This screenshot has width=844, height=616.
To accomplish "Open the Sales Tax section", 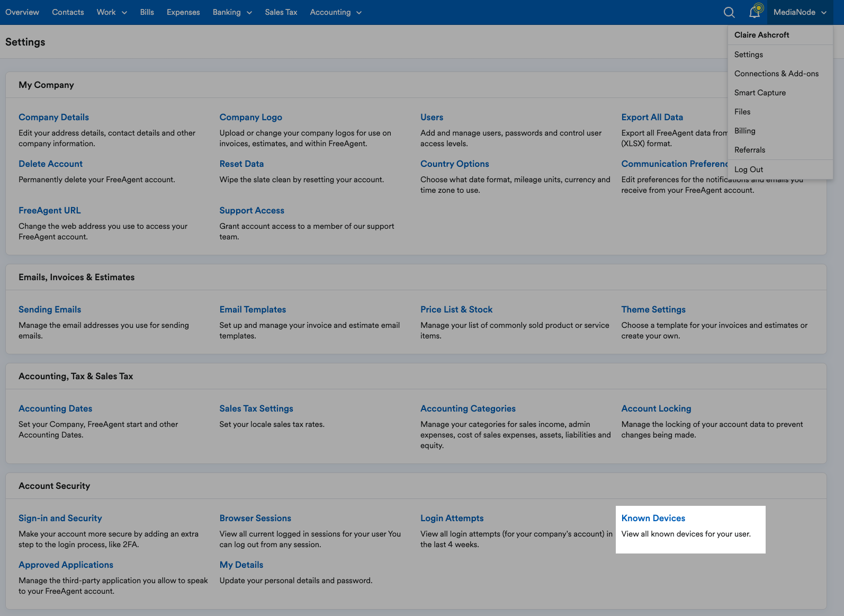I will pyautogui.click(x=281, y=12).
